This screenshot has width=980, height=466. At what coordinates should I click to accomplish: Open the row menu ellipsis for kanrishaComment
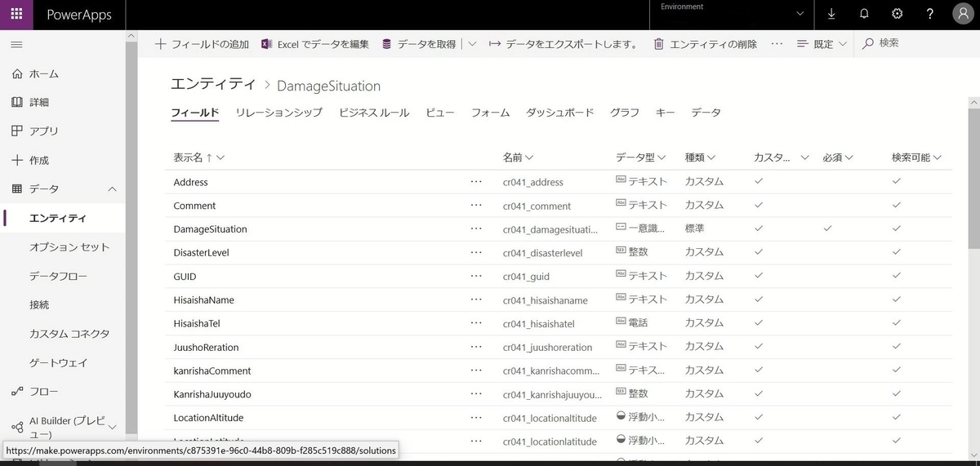pos(476,371)
